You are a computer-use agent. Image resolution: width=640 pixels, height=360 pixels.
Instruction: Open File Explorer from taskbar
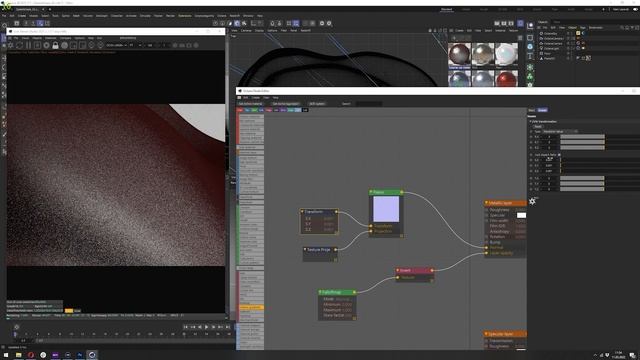pos(18,355)
